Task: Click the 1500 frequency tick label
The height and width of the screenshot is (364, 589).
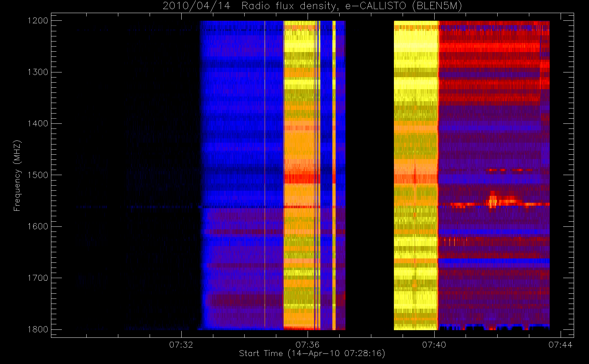Action: pyautogui.click(x=38, y=175)
